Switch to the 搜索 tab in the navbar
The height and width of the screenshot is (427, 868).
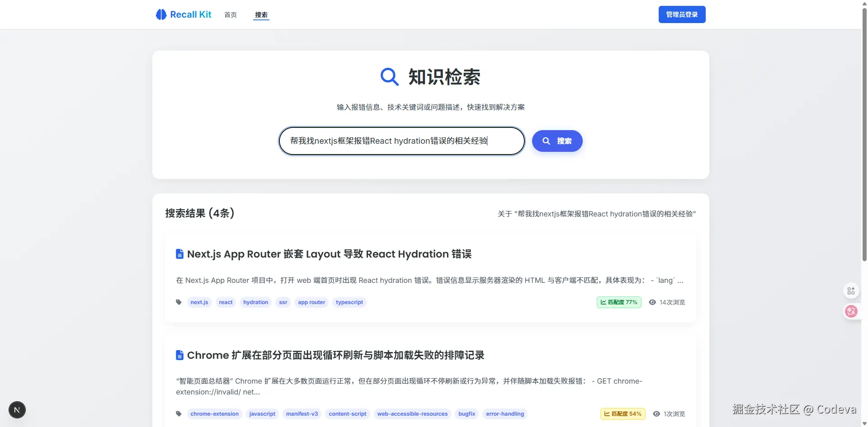click(261, 14)
